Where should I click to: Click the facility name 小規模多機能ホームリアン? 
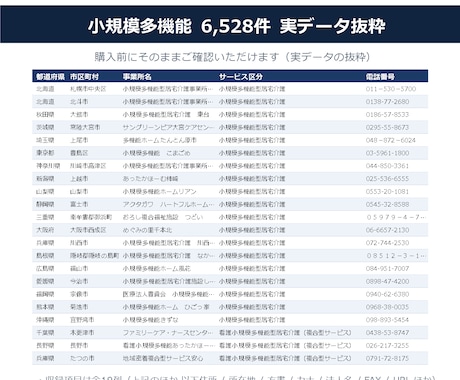click(x=159, y=192)
